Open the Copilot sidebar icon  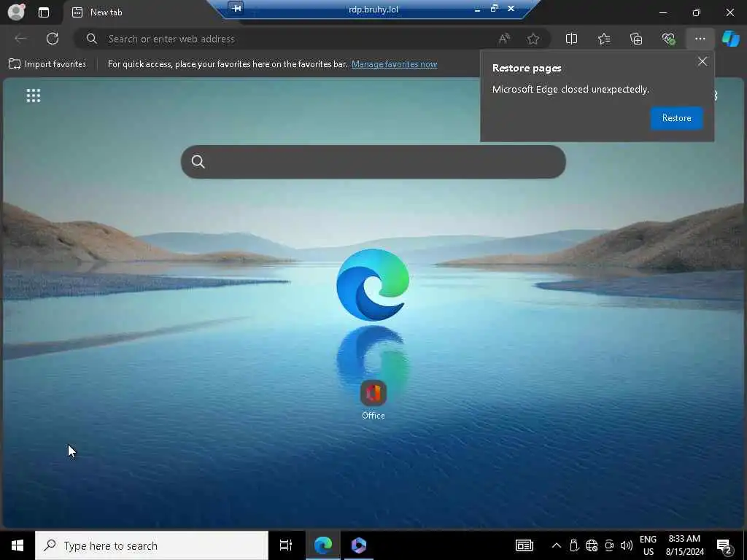(x=730, y=39)
